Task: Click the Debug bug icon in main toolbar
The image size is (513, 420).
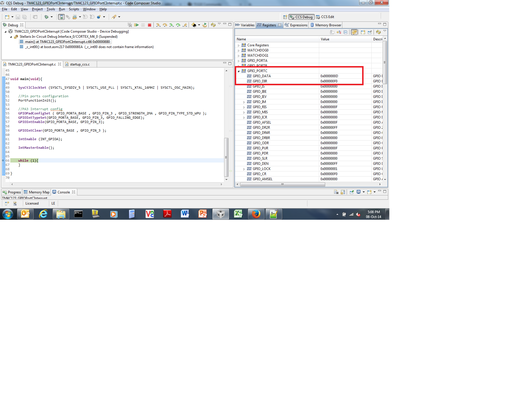Action: (x=46, y=17)
